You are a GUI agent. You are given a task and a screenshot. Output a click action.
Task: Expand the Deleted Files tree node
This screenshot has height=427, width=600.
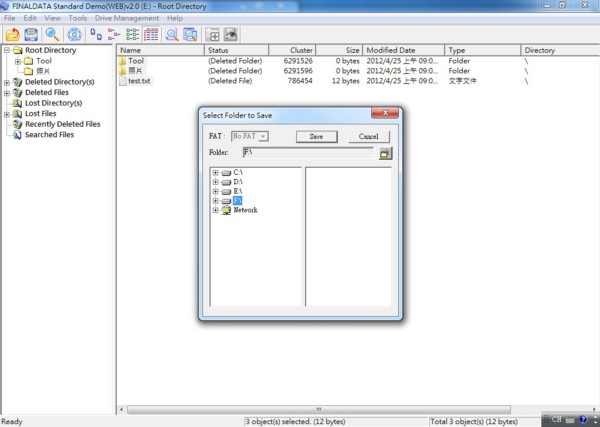(x=7, y=92)
